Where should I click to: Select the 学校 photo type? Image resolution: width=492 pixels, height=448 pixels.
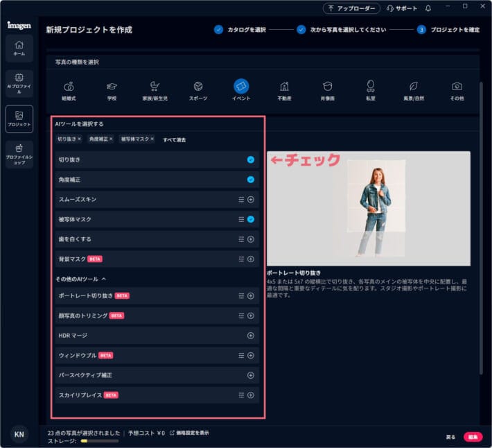click(112, 91)
